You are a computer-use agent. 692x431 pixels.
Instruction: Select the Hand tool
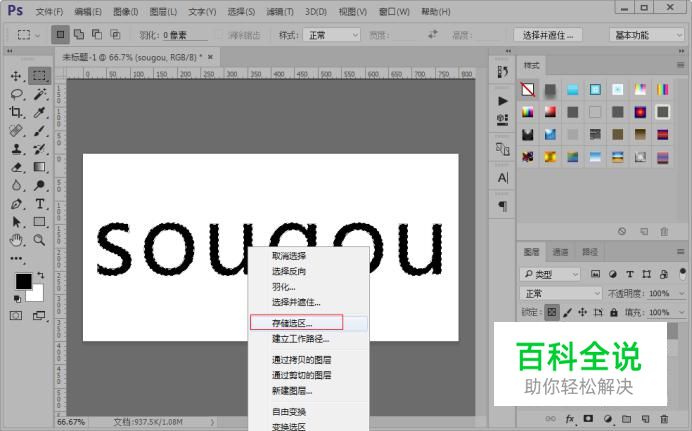[x=16, y=240]
